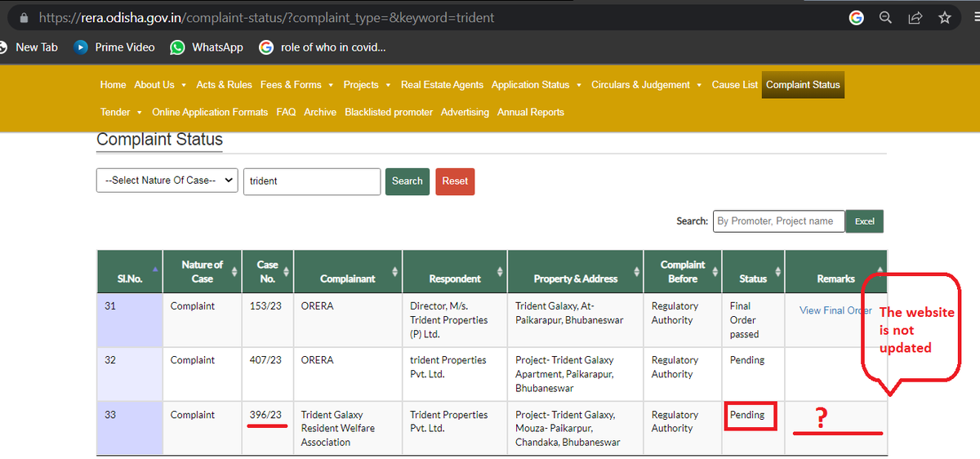Open Google Lens icon in address bar
The width and height of the screenshot is (980, 459).
coord(857,17)
